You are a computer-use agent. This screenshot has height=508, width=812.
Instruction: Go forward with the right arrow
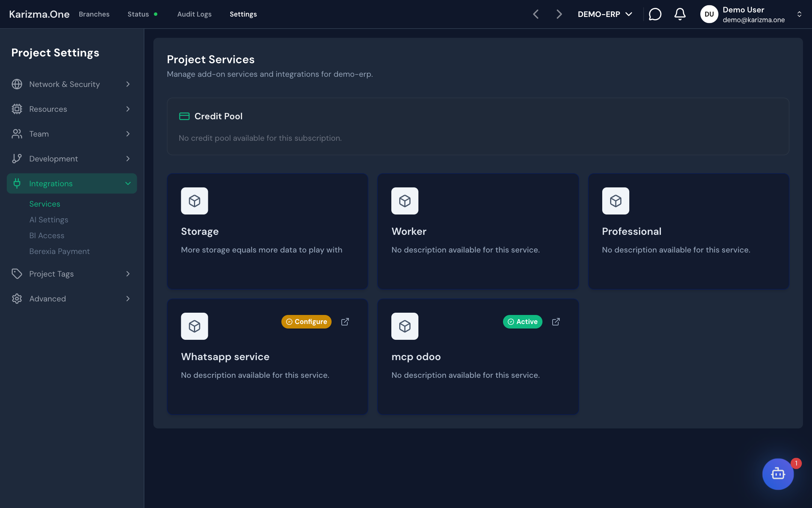tap(559, 14)
